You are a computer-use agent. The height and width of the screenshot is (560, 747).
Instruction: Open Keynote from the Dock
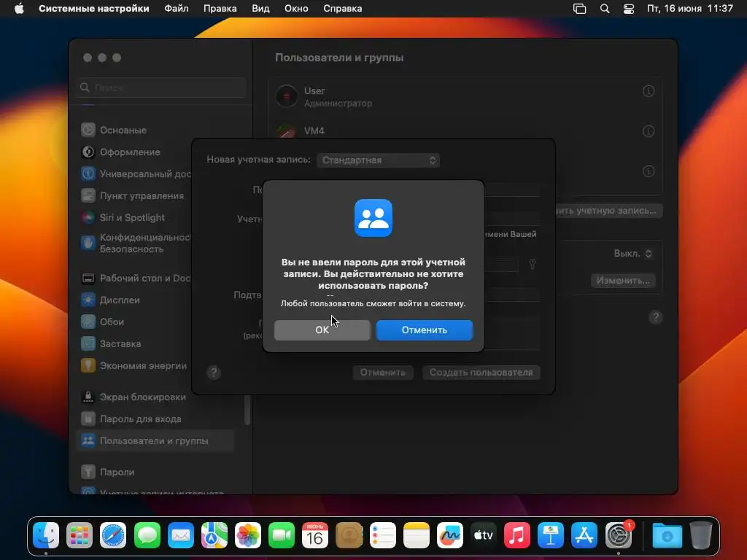tap(551, 535)
